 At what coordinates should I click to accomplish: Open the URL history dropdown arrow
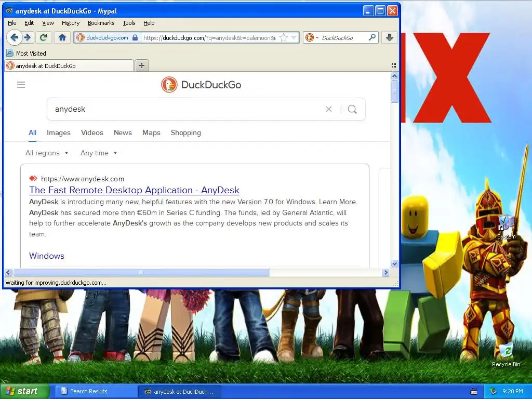(294, 37)
